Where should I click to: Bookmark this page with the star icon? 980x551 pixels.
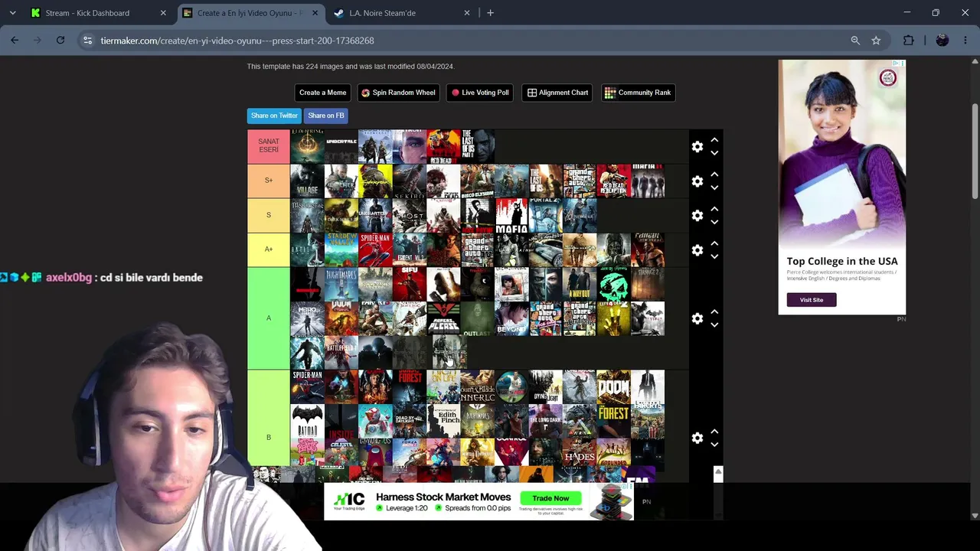click(876, 41)
